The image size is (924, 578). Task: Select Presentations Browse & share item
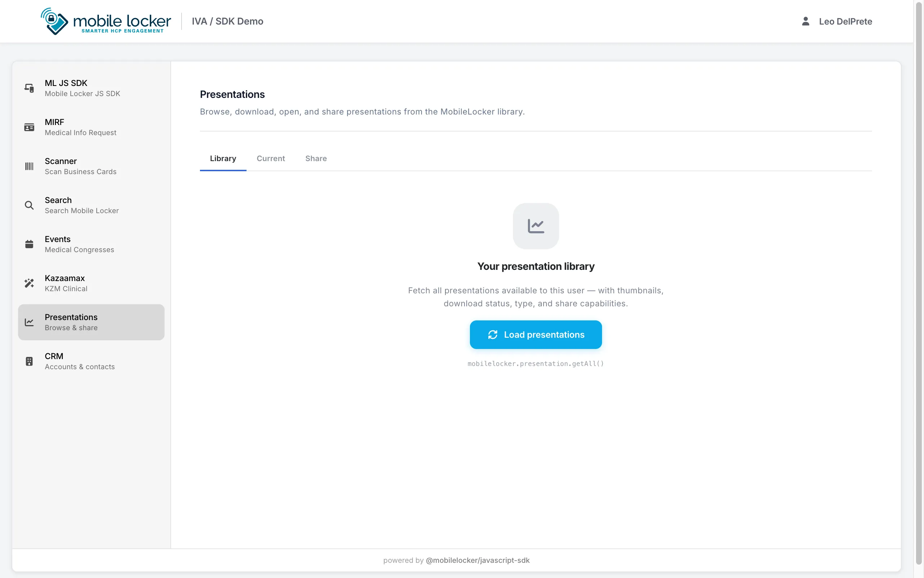pos(91,322)
